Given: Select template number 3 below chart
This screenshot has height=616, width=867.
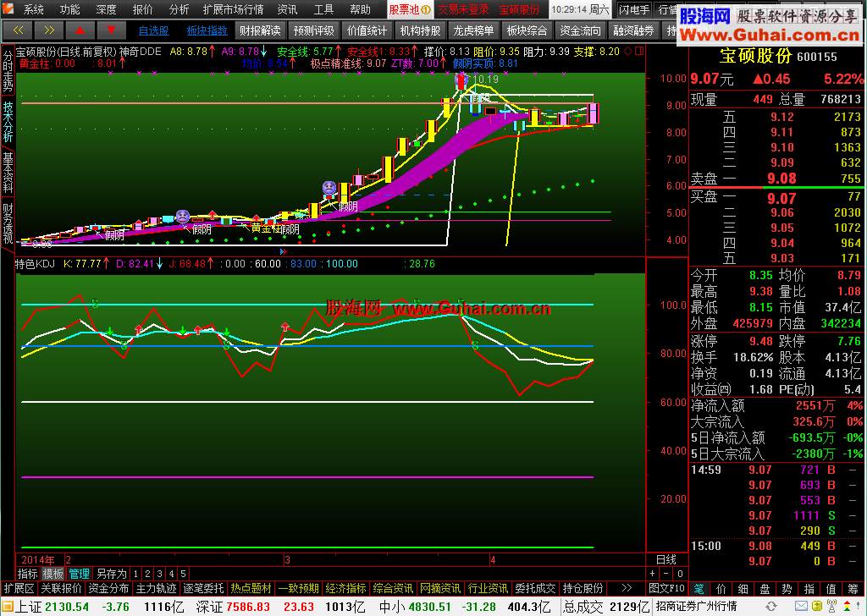Looking at the screenshot, I should 159,574.
